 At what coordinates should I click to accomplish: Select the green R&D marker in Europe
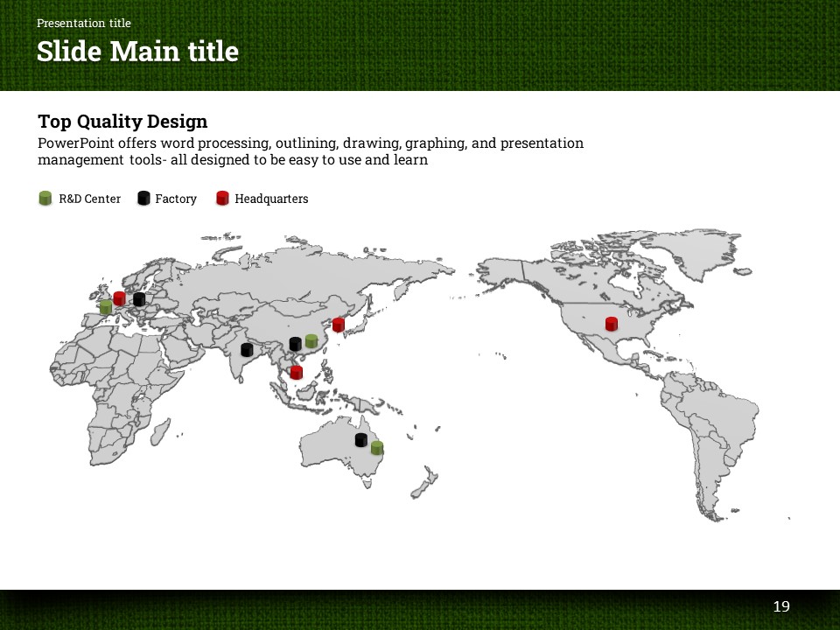[x=105, y=307]
